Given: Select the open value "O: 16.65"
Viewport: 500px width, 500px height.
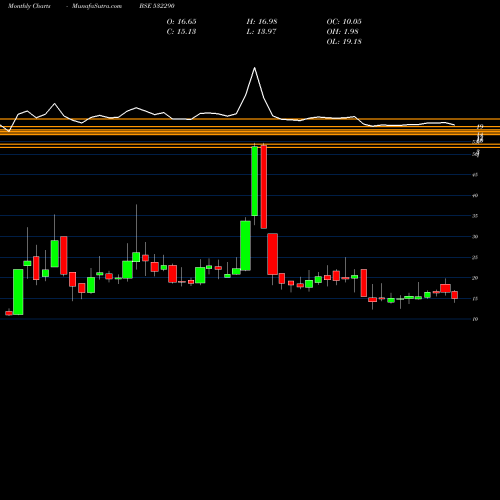Looking at the screenshot, I should [x=181, y=22].
